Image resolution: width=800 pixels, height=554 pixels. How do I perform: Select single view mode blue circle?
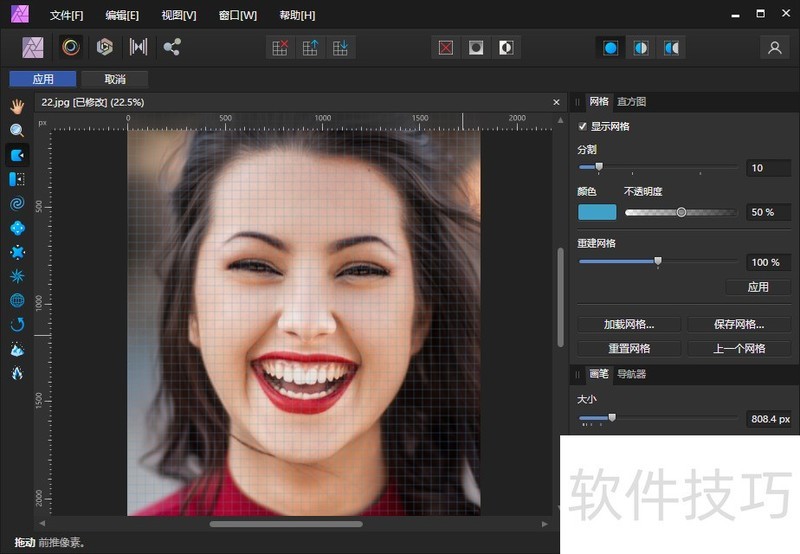(x=611, y=48)
